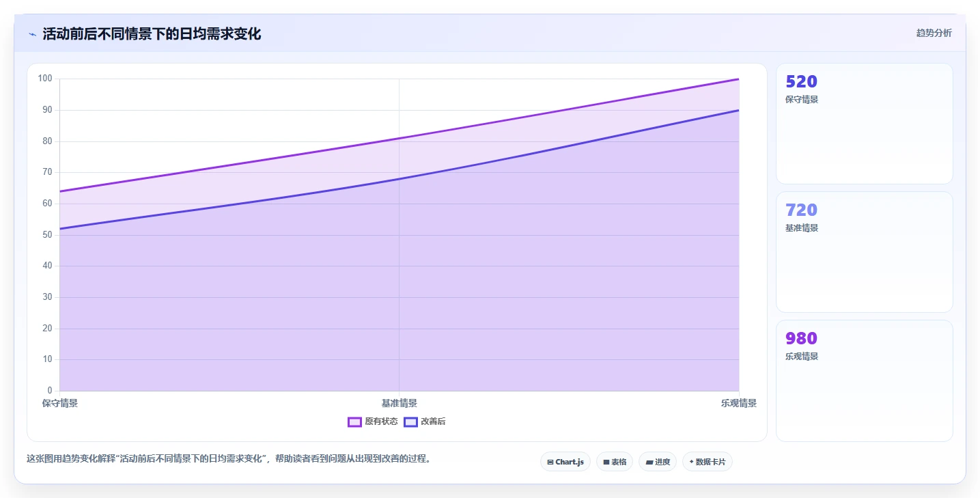Click the x-axis label 乐观情景
This screenshot has height=498, width=980.
739,403
